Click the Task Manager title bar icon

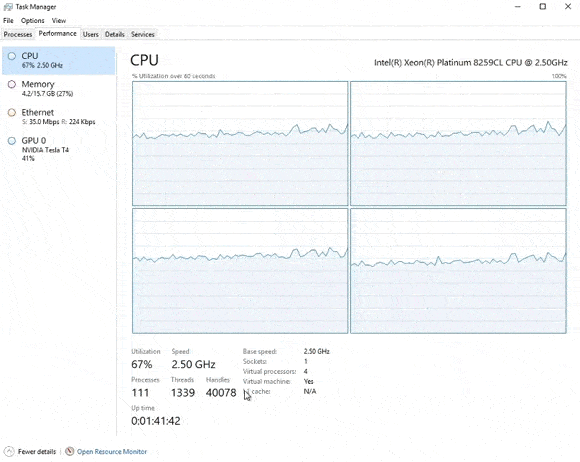click(8, 7)
